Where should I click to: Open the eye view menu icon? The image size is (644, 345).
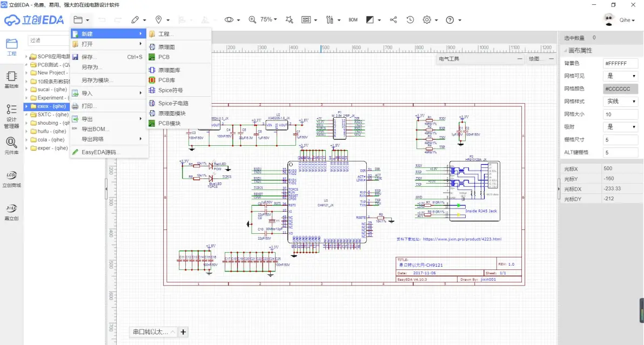229,19
